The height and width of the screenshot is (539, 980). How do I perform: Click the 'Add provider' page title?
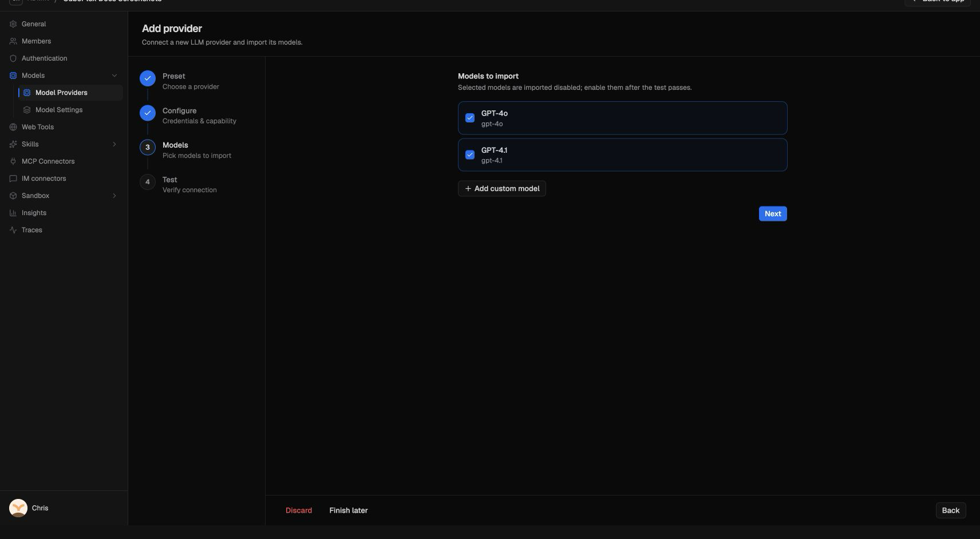tap(172, 29)
